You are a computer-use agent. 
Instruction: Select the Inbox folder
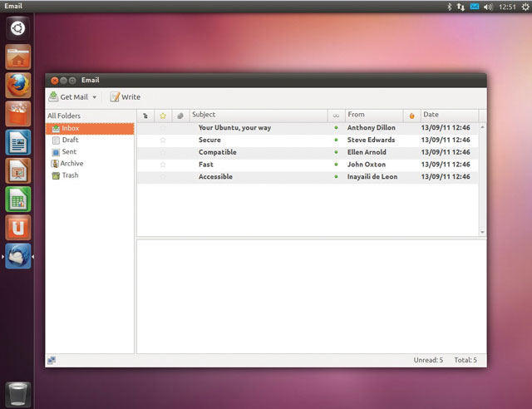90,128
